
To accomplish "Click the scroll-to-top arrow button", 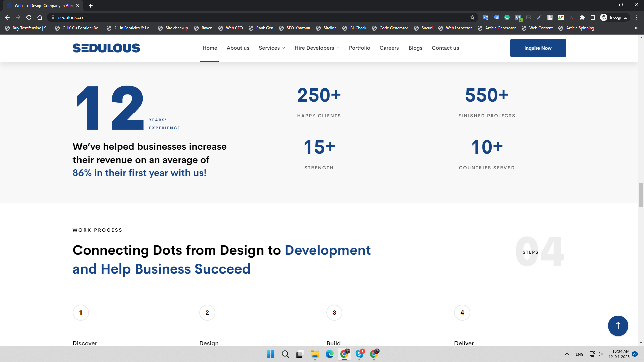I will tap(618, 326).
